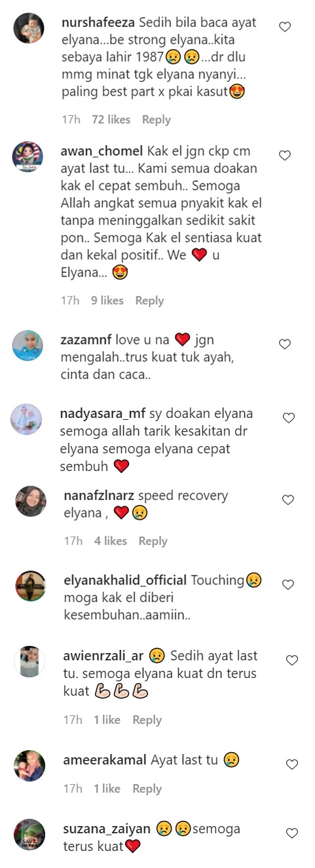Like awan_chomel's comment heart icon

(x=285, y=155)
